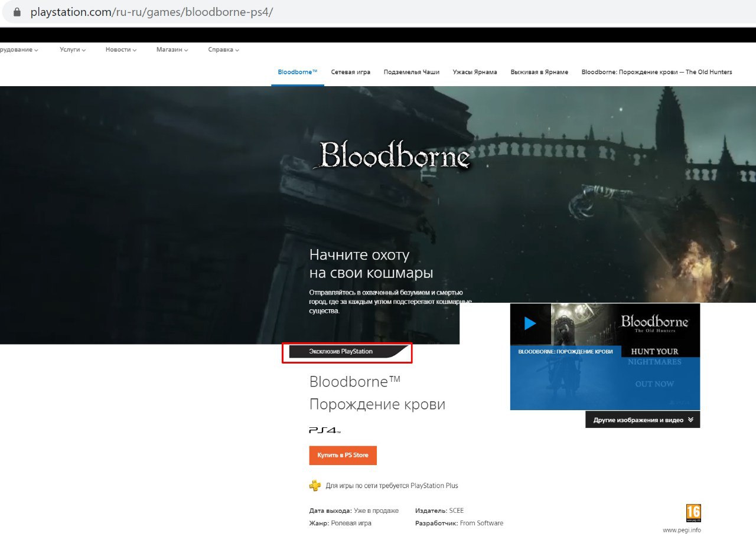Open the www.pegi.info link

(x=682, y=530)
